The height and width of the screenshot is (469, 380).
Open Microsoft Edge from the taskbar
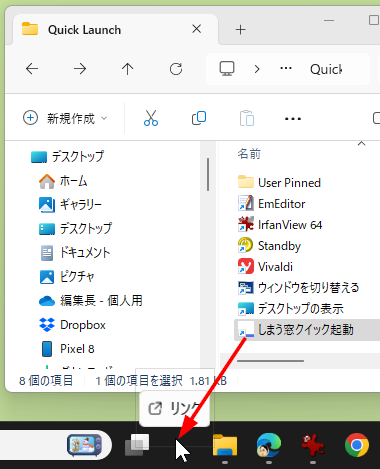pyautogui.click(x=269, y=445)
